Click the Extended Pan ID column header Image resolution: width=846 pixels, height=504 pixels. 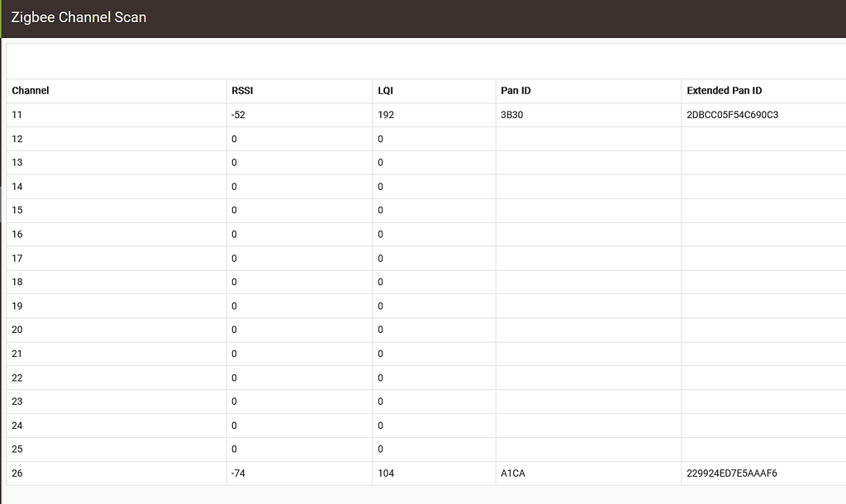(x=724, y=91)
